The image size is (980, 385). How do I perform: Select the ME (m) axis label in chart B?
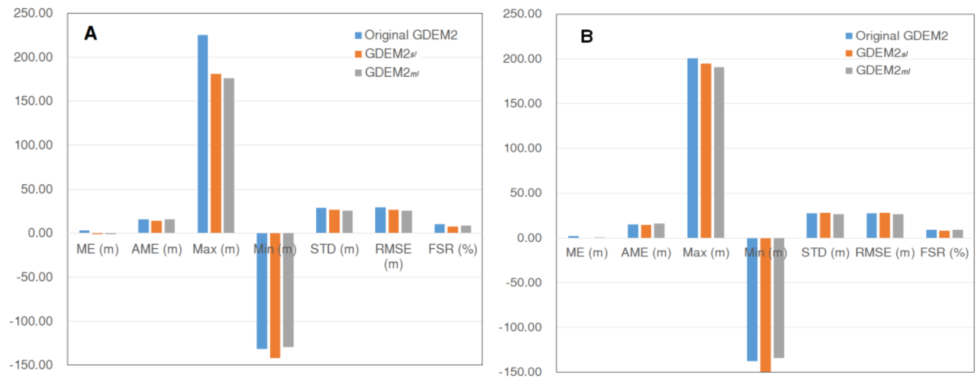coord(587,253)
